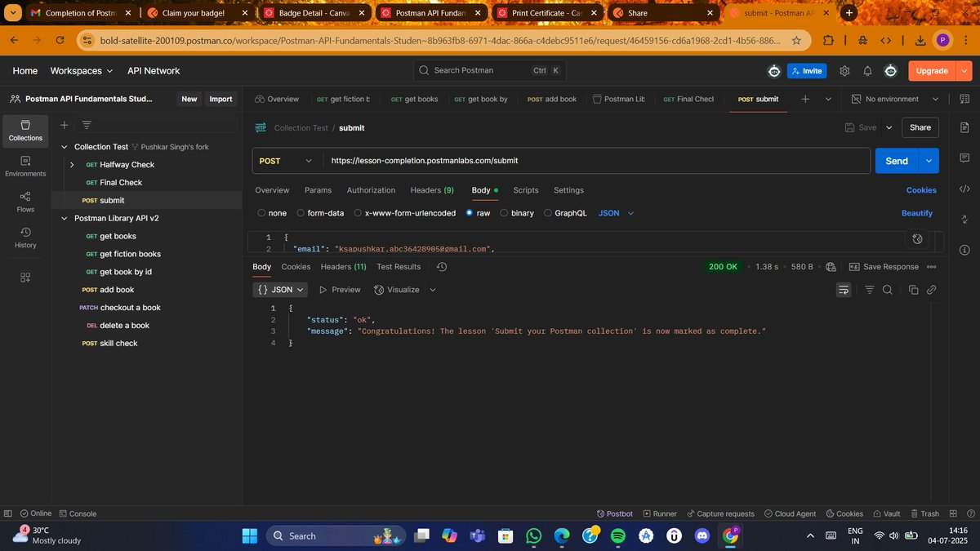Open the Environments sidebar panel
The image size is (980, 551).
point(25,167)
